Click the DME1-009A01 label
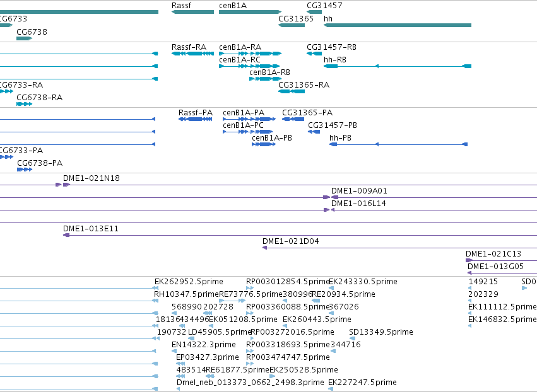This screenshot has width=537, height=392. (x=359, y=191)
